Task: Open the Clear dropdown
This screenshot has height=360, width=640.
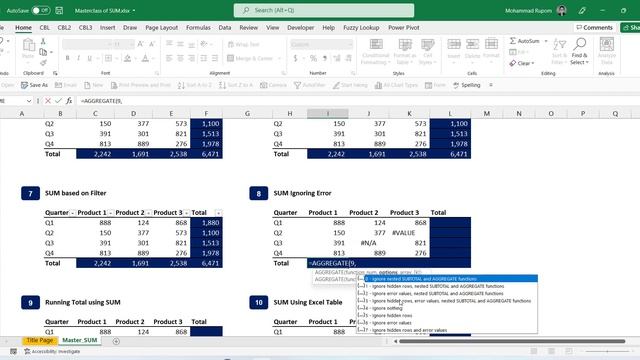Action: pos(522,63)
